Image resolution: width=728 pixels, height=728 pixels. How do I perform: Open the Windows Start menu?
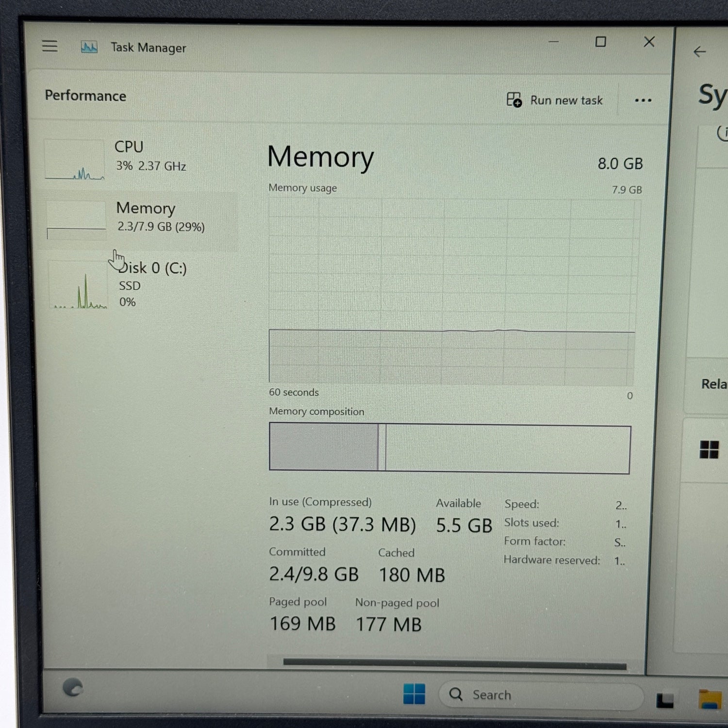(x=414, y=694)
